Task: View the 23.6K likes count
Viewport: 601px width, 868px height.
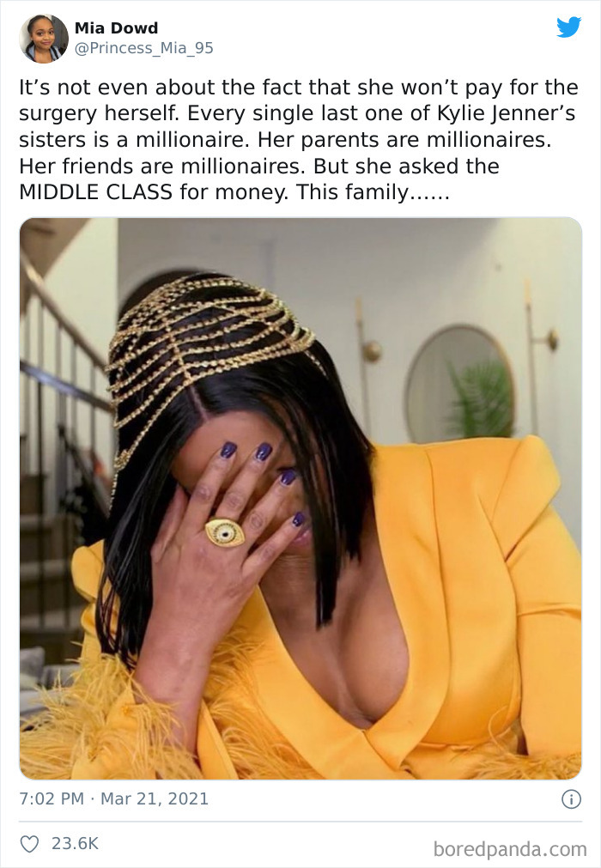Action: (75, 844)
